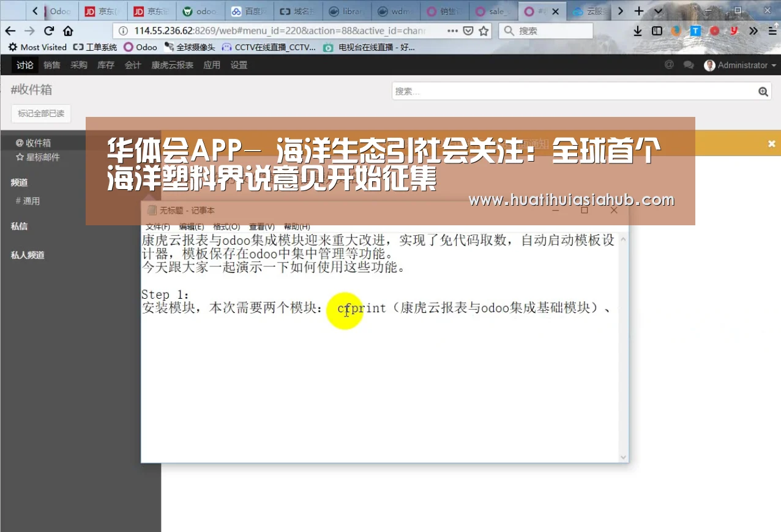Click the browser forward arrow
Image resolution: width=781 pixels, height=532 pixels.
[29, 31]
